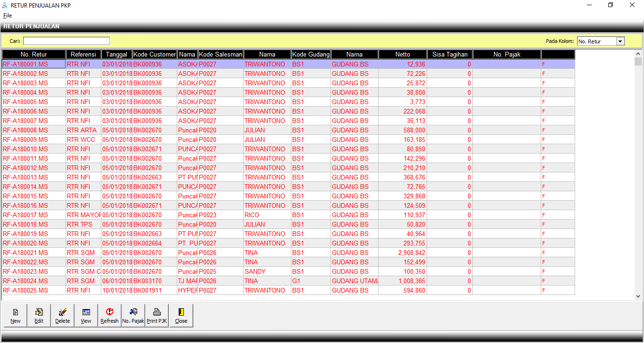
Task: Expand the Pada Kolom dropdown
Action: point(620,41)
